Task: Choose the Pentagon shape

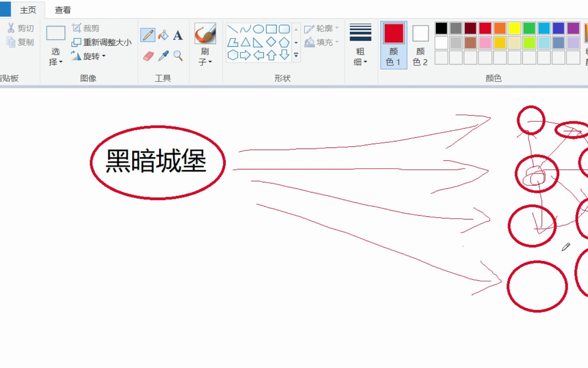Action: (284, 42)
